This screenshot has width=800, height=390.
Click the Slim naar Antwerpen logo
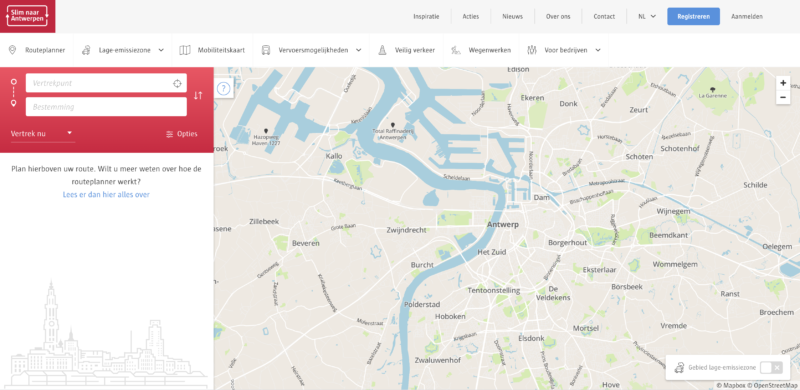pos(28,16)
